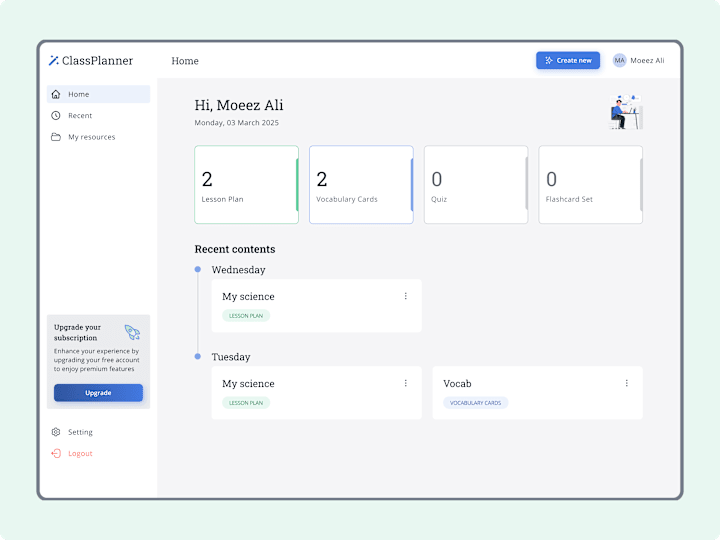The height and width of the screenshot is (540, 720).
Task: Open Wednesday's My science lesson plan
Action: pyautogui.click(x=316, y=306)
